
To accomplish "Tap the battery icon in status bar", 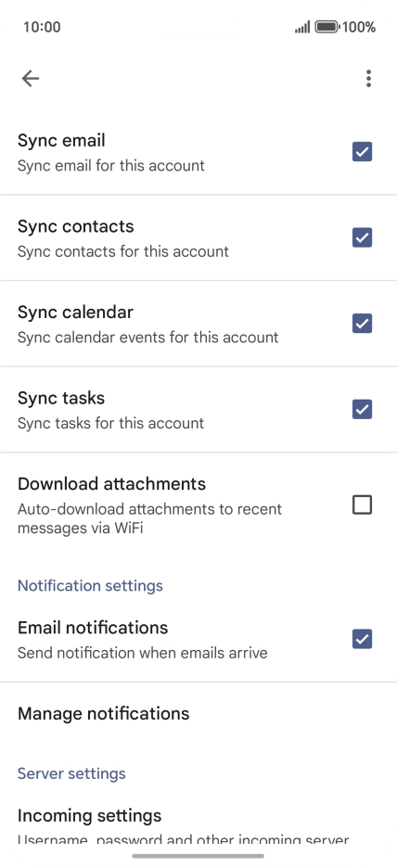I will [327, 27].
